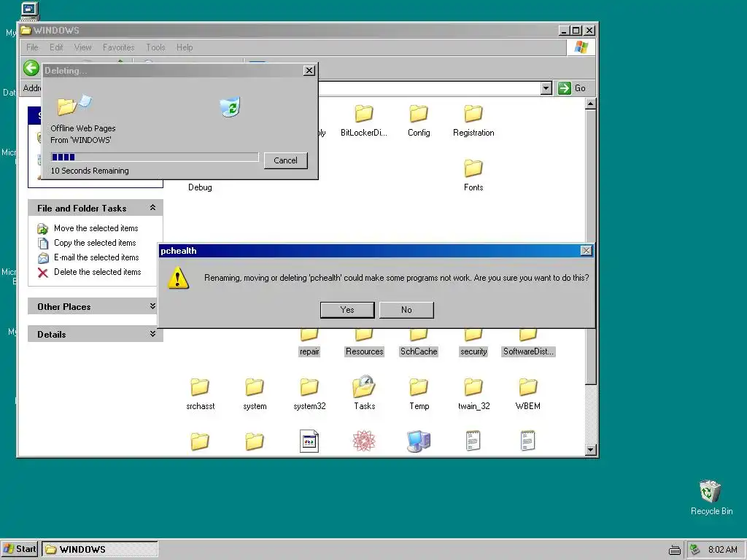Select the Fonts folder icon
The width and height of the screenshot is (747, 560).
click(473, 168)
